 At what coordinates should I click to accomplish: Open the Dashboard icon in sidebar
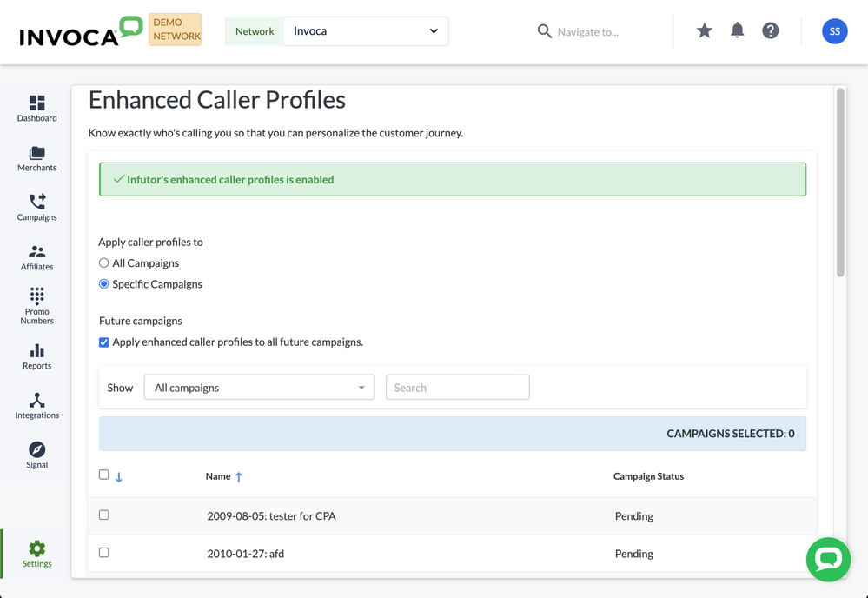(x=36, y=103)
